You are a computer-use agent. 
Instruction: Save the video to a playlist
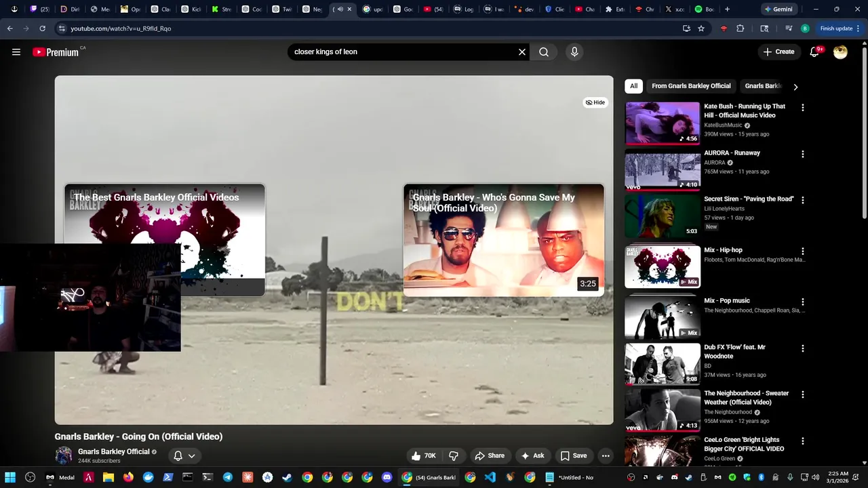click(574, 455)
